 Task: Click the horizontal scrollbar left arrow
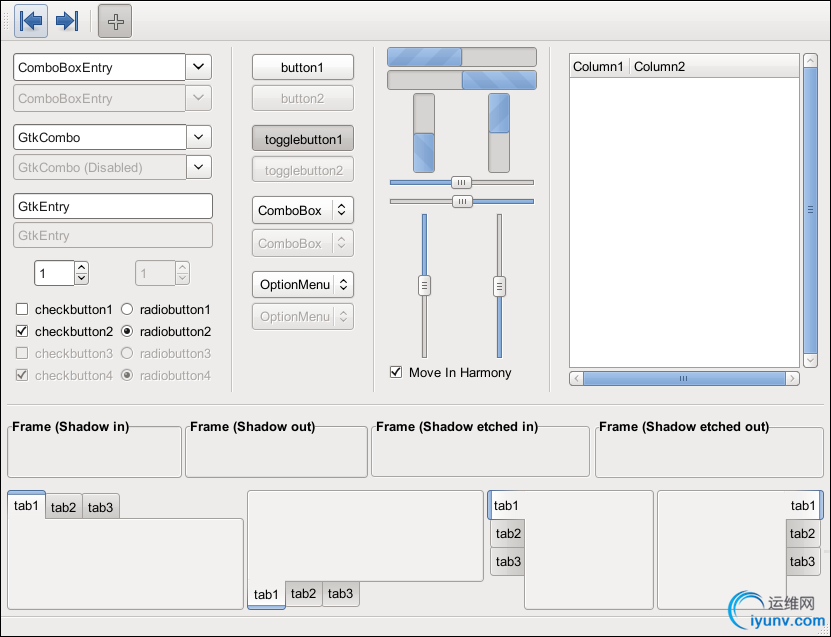(x=577, y=378)
